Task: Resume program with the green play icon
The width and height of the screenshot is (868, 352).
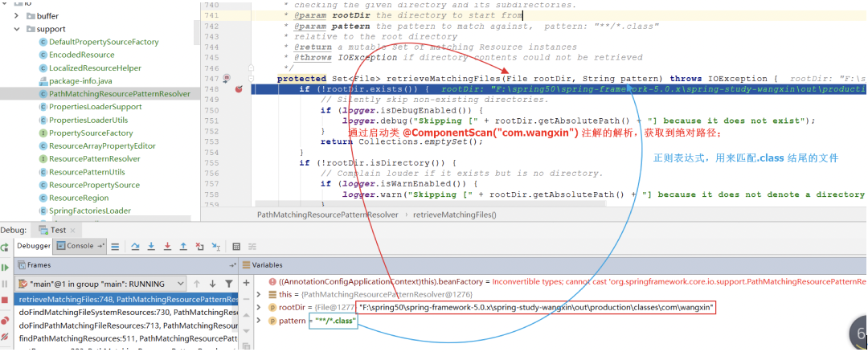Action: coord(5,268)
